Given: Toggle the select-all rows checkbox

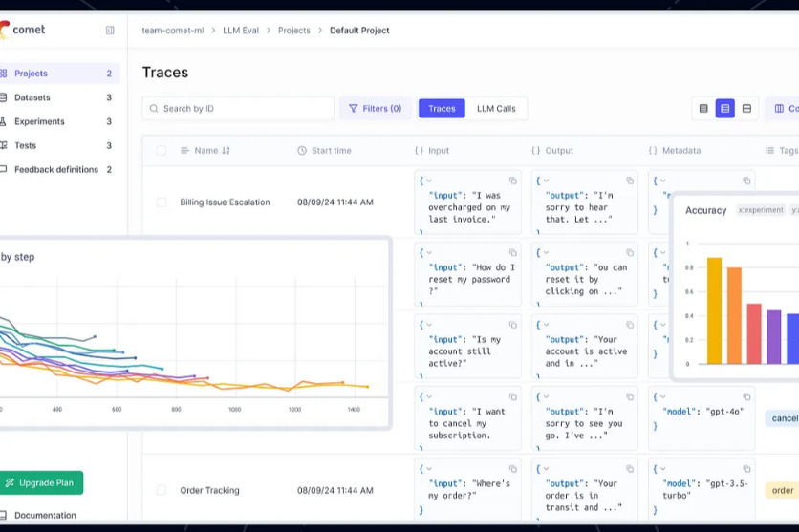Looking at the screenshot, I should [161, 150].
